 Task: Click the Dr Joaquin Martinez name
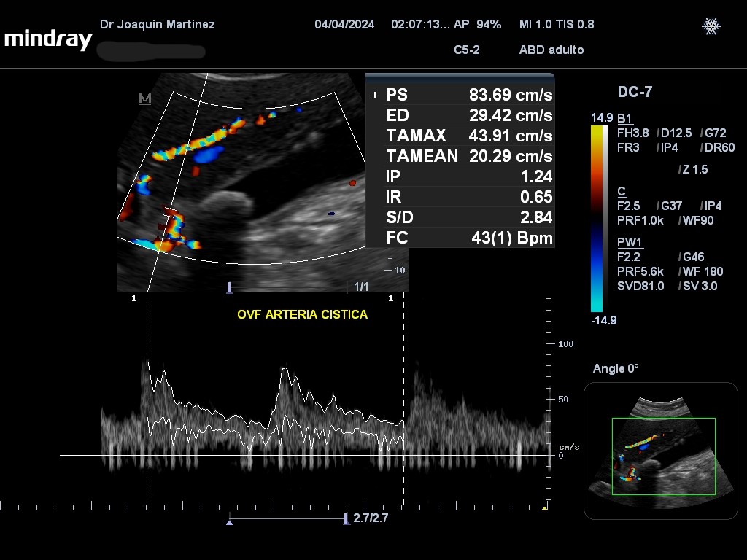158,24
